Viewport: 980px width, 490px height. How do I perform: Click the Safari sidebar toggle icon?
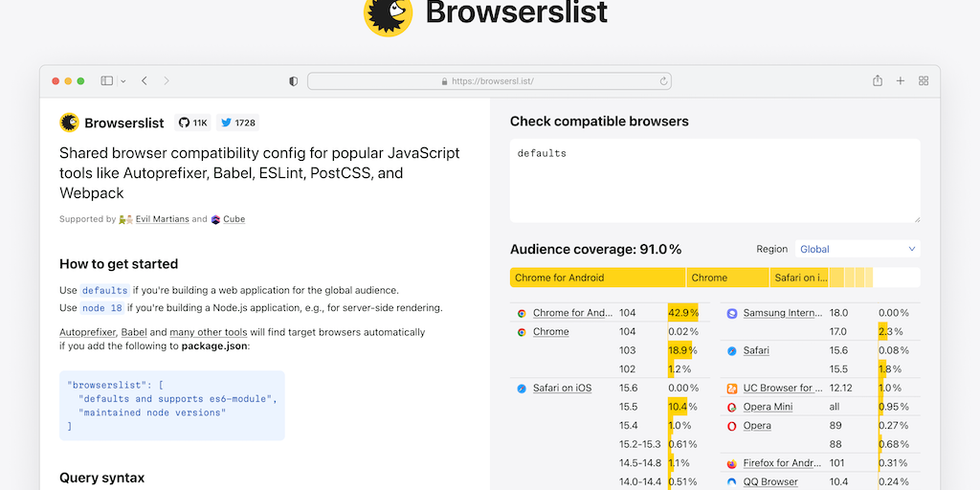tap(107, 81)
